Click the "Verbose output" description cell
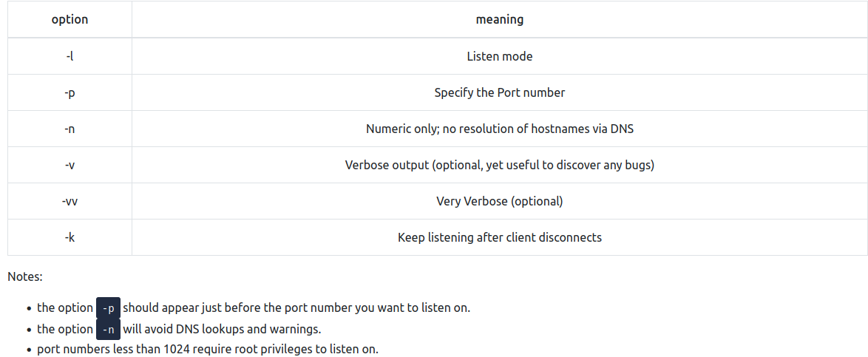Screen dimensions: 868x357 click(499, 165)
